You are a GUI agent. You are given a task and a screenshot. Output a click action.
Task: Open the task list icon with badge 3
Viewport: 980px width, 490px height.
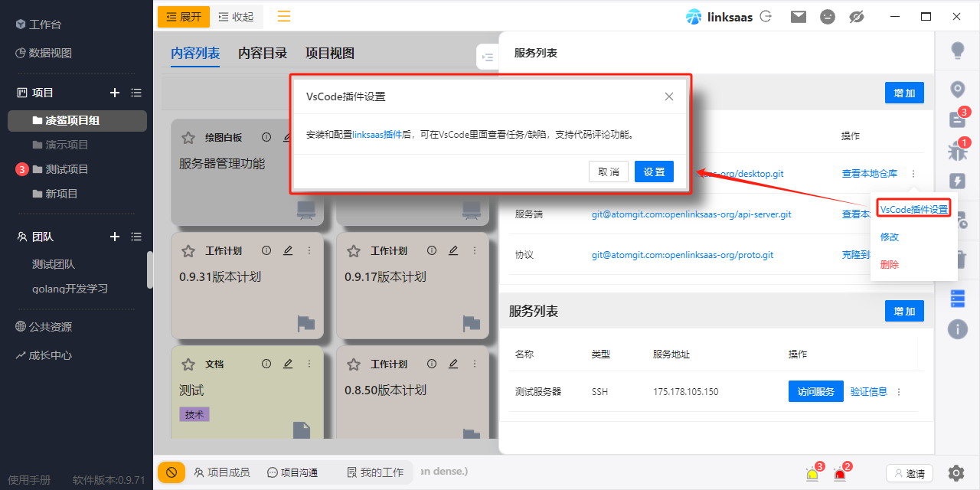(958, 119)
